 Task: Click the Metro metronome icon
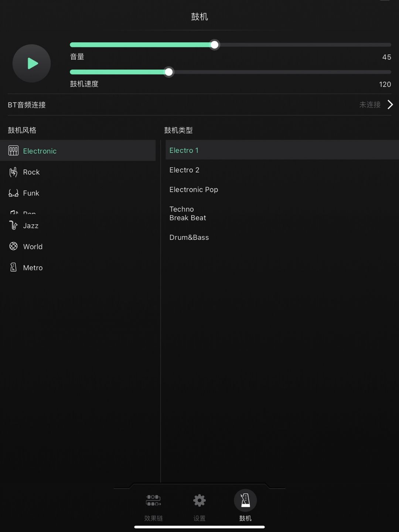[13, 267]
